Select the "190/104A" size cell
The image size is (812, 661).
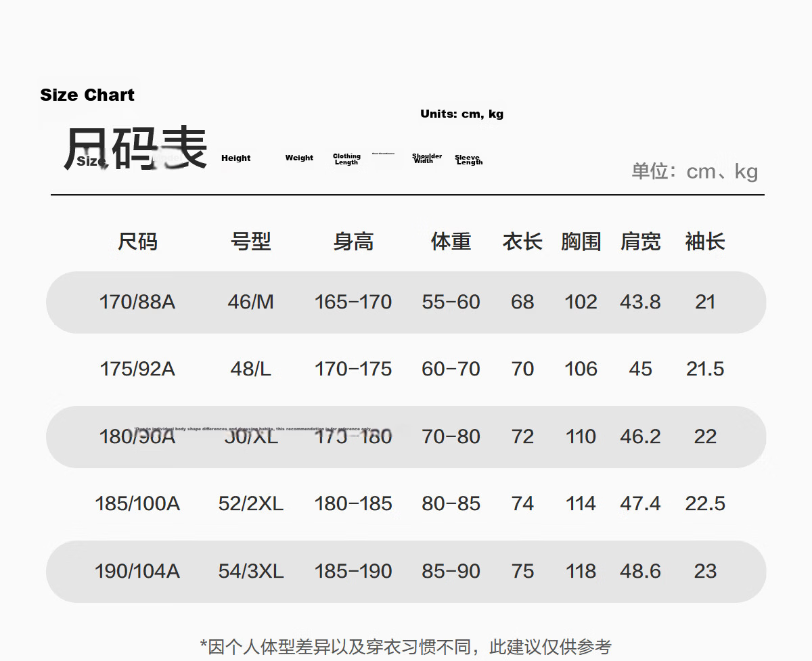coord(137,571)
